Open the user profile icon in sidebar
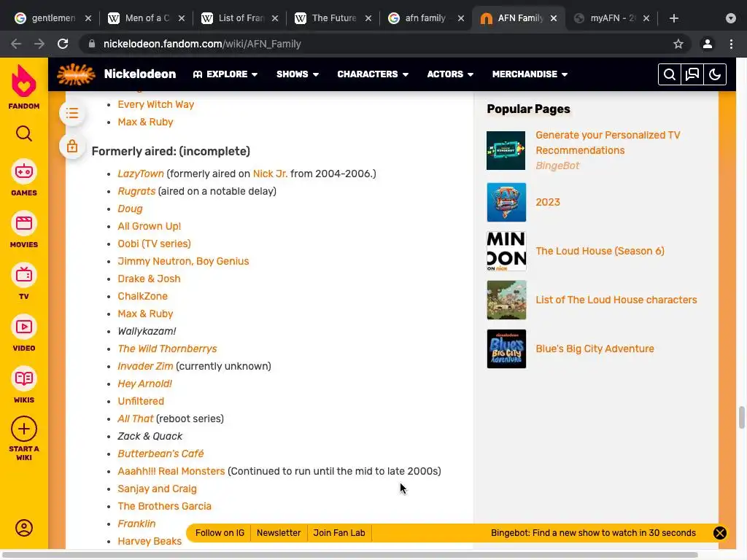 pos(24,528)
